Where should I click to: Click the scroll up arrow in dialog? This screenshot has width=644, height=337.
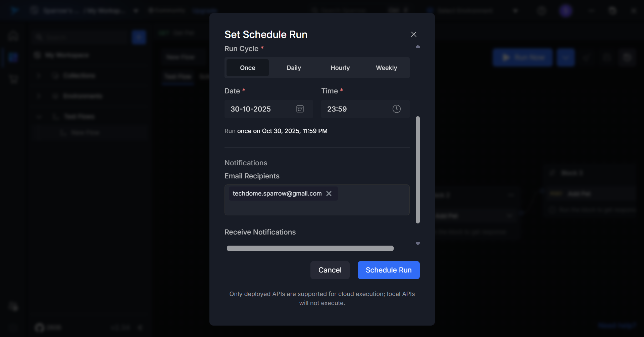click(417, 46)
